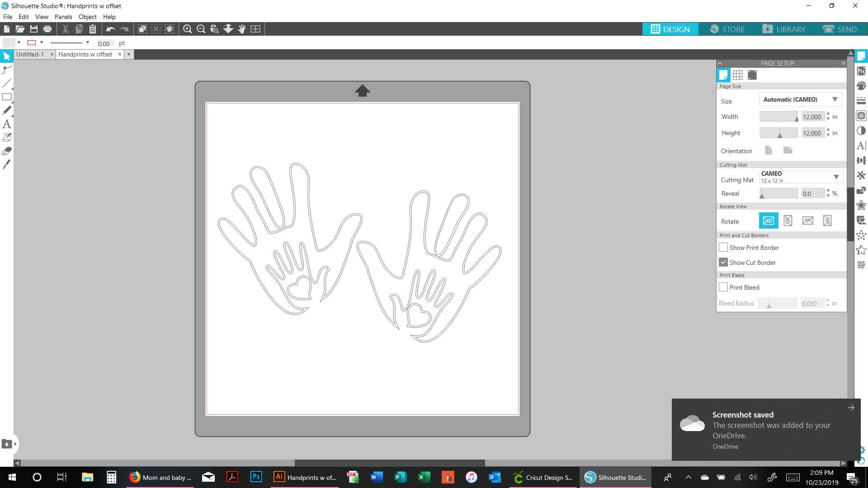The height and width of the screenshot is (488, 868).
Task: Click the page Height value field
Action: pos(812,133)
